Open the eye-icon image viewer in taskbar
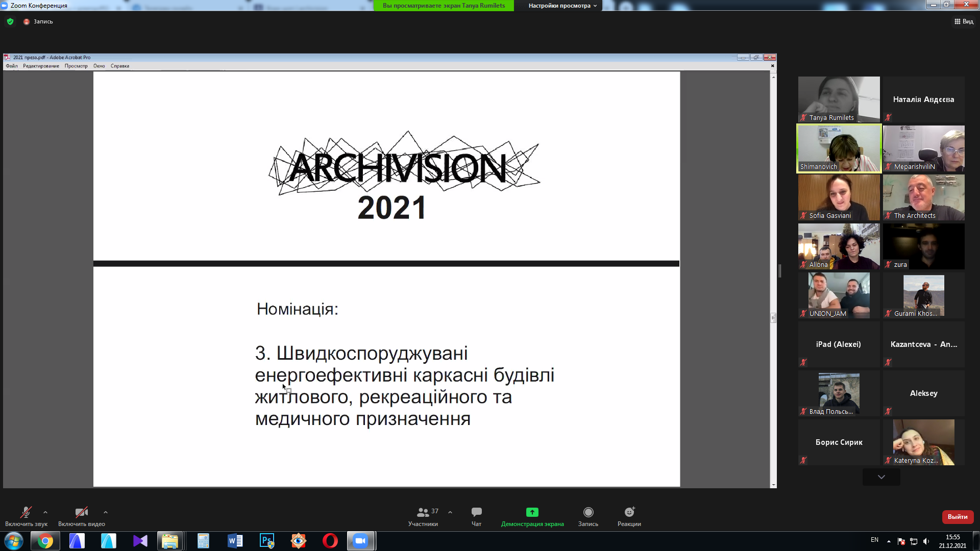This screenshot has height=551, width=980. [x=299, y=541]
